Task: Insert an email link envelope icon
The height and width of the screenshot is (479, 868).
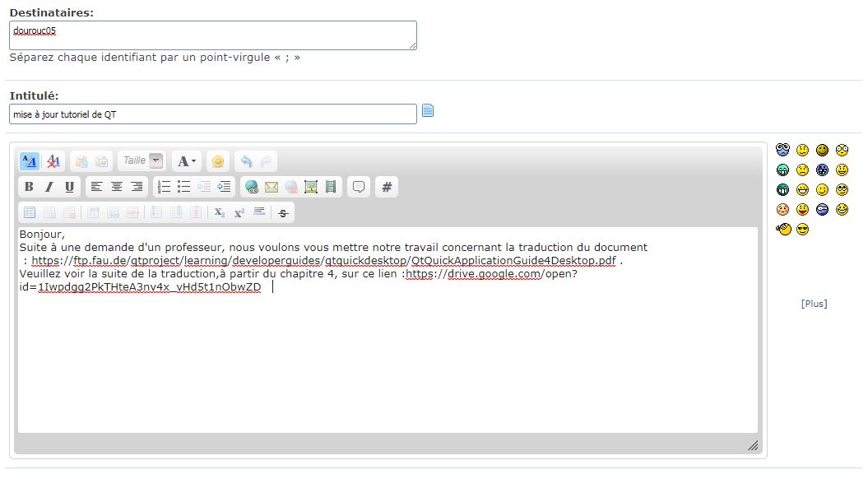Action: pyautogui.click(x=272, y=187)
